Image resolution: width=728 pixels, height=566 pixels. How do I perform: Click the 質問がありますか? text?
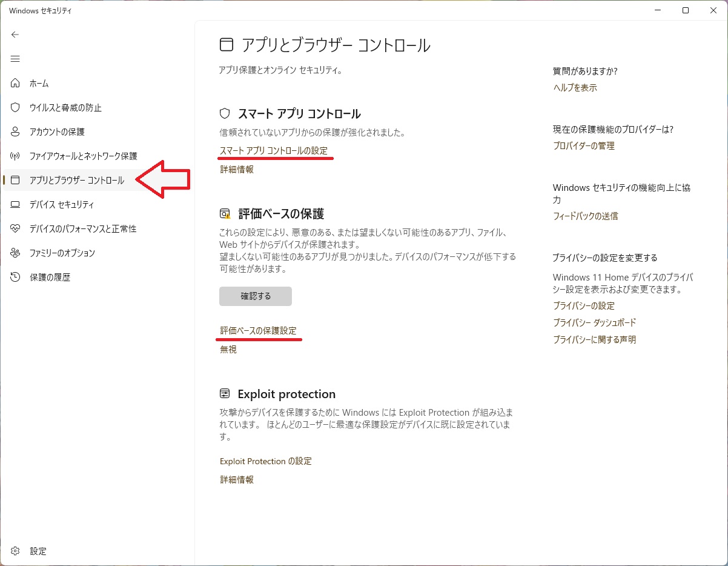585,71
